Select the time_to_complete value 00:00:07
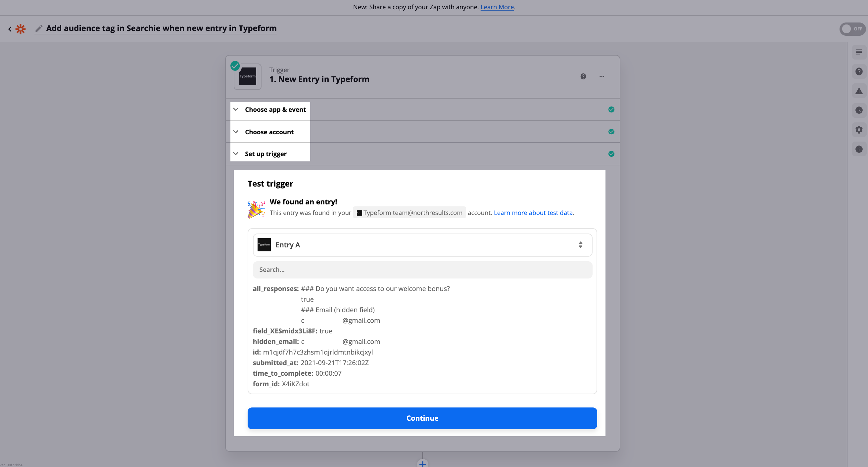This screenshot has height=467, width=868. coord(328,373)
